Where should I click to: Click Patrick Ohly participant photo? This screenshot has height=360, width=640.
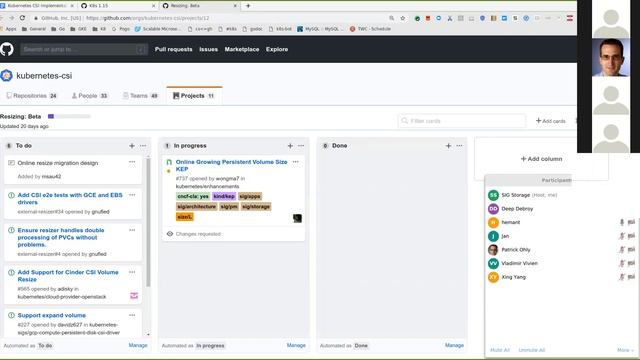tap(493, 250)
